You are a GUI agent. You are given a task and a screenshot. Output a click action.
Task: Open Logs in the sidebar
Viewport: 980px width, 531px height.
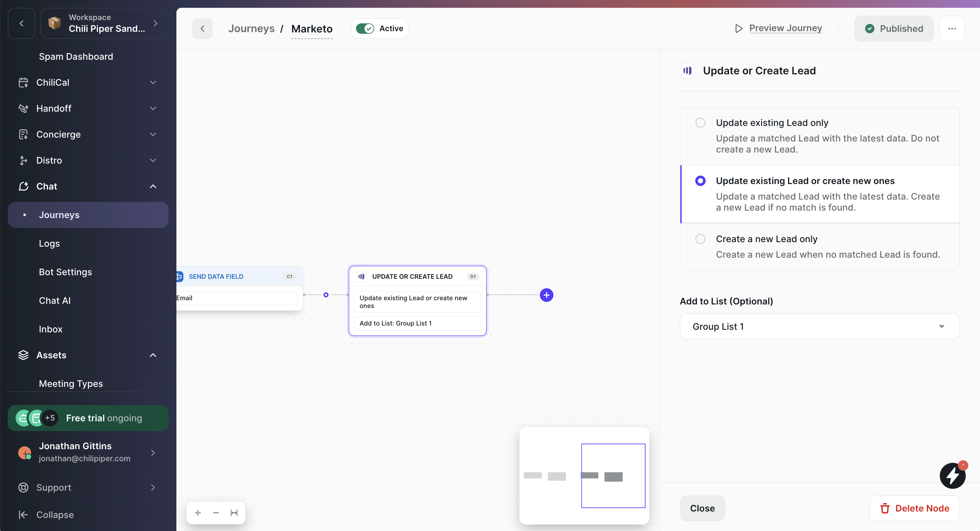pyautogui.click(x=50, y=243)
